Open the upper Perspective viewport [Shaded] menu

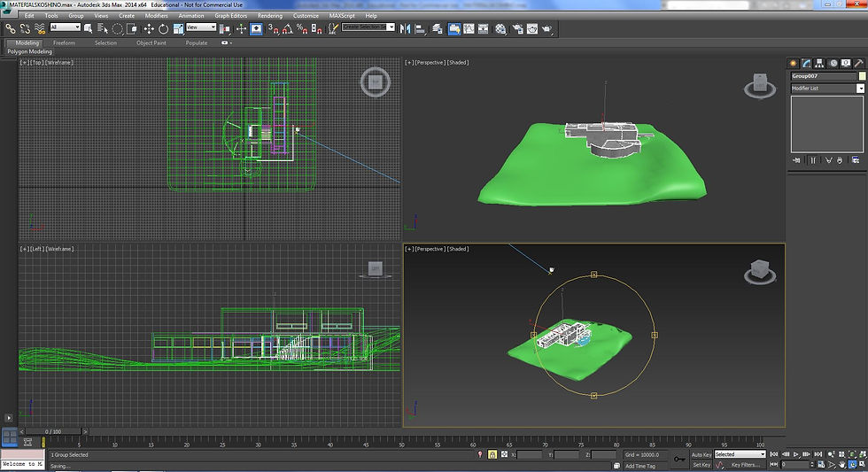click(458, 63)
